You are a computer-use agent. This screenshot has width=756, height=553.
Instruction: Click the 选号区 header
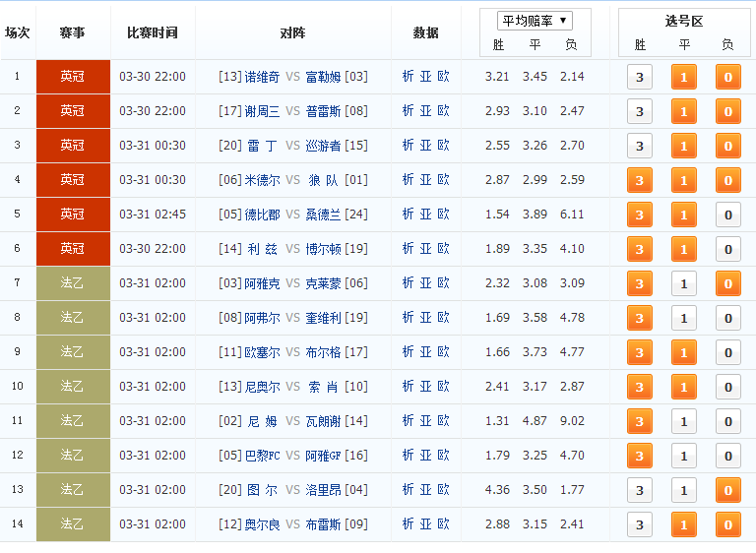tap(684, 22)
